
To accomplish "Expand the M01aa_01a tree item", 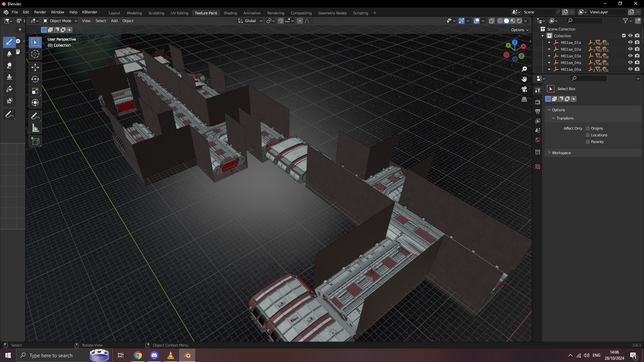I will click(x=549, y=43).
